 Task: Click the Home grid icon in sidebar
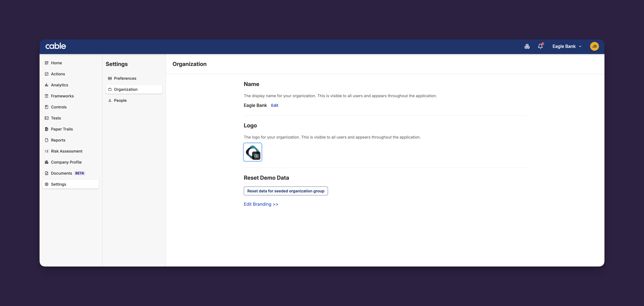(47, 63)
